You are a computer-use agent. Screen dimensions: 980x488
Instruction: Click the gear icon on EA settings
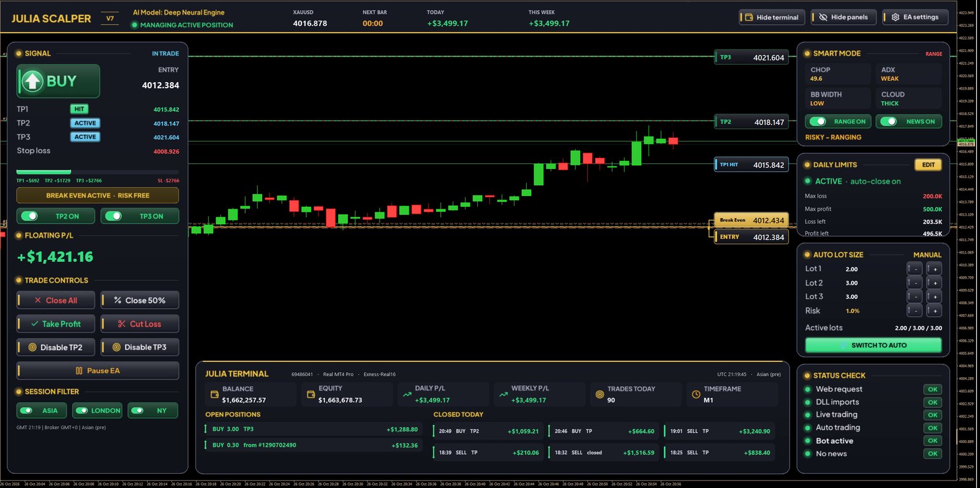pyautogui.click(x=895, y=17)
